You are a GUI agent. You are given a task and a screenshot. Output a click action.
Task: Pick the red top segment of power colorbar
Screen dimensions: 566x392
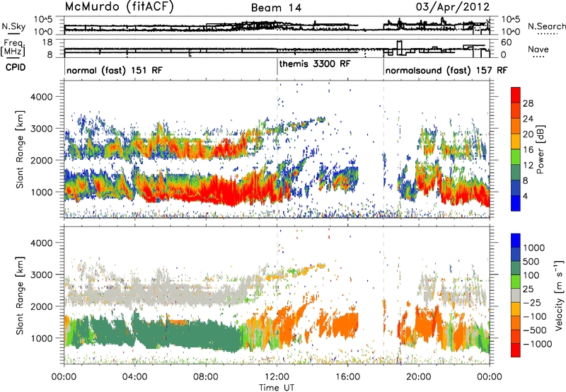click(x=516, y=96)
